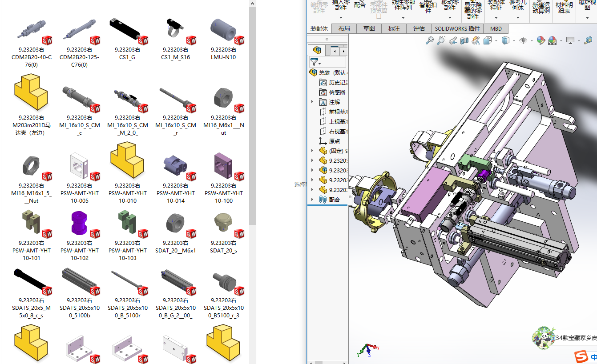Open the FeatureManager filter funnel
The height and width of the screenshot is (364, 597).
pyautogui.click(x=314, y=62)
